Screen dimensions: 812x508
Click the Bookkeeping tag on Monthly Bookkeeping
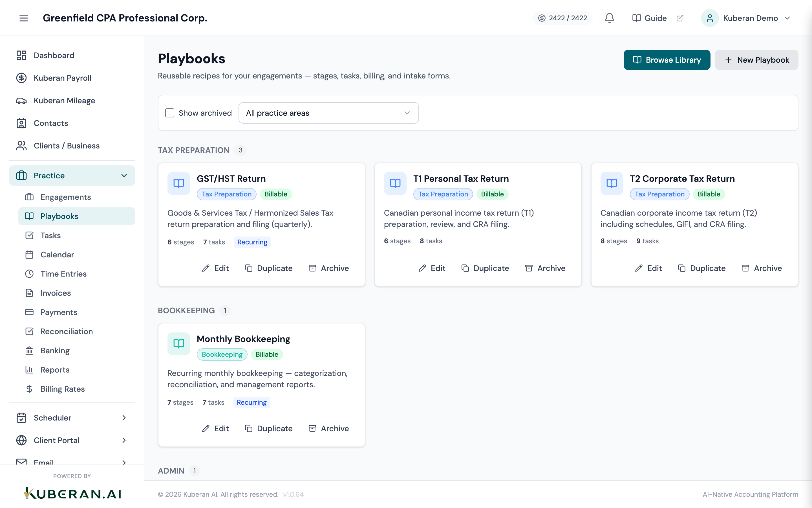click(222, 354)
